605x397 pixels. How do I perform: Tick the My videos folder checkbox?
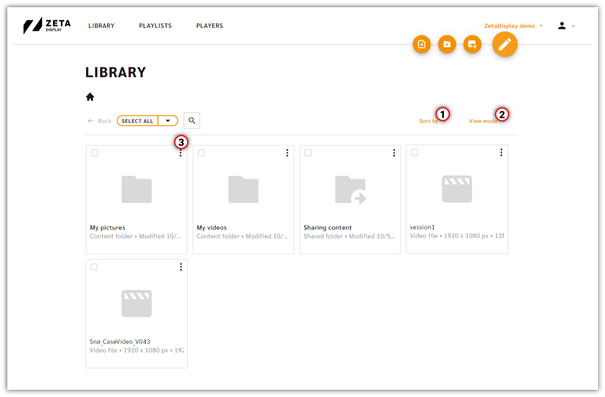tap(201, 153)
